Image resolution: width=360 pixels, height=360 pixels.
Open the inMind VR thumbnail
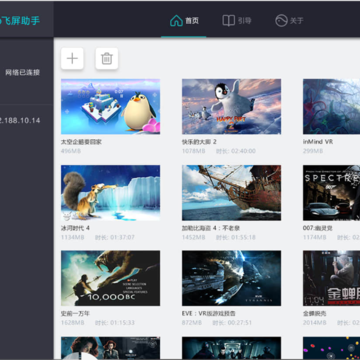pyautogui.click(x=331, y=106)
